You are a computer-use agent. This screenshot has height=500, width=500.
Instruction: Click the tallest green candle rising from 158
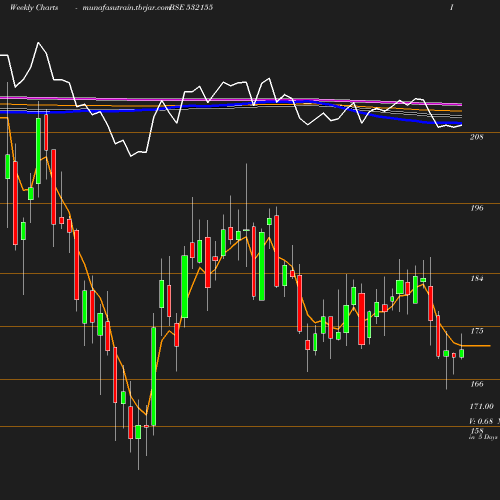pos(154,377)
